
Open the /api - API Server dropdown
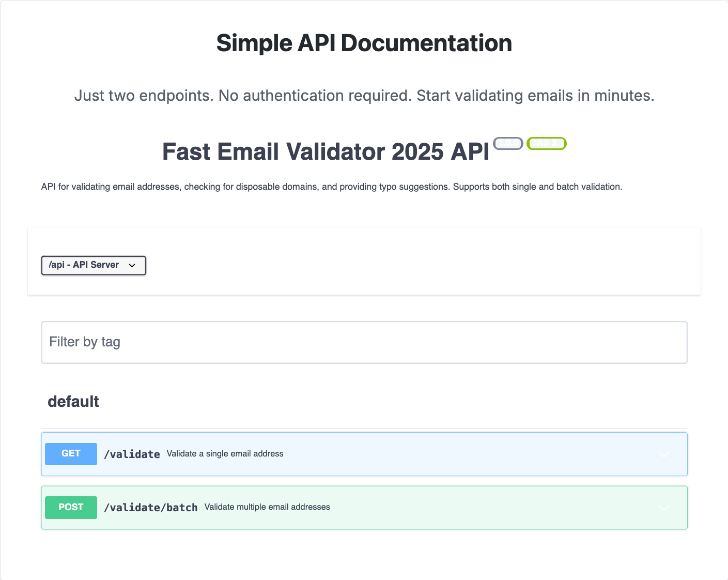(x=94, y=265)
